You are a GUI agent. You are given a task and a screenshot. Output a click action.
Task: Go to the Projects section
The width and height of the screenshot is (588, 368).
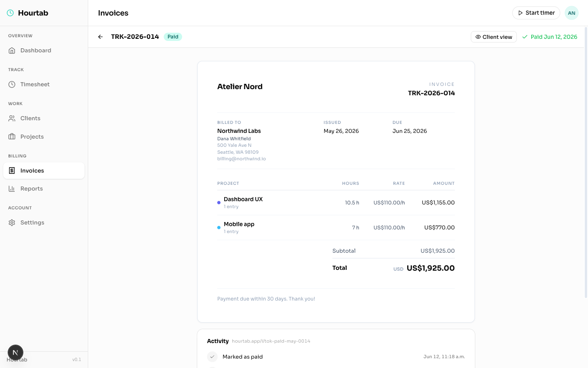(44, 137)
